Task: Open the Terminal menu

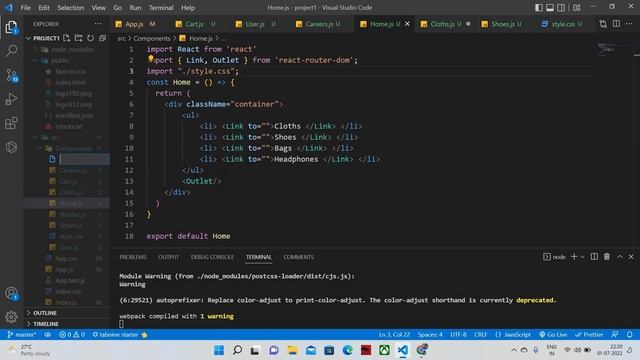Action: point(161,7)
